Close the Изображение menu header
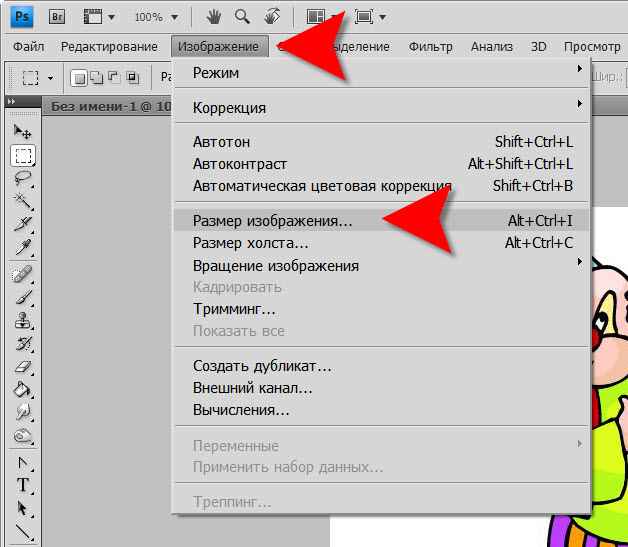 (219, 46)
